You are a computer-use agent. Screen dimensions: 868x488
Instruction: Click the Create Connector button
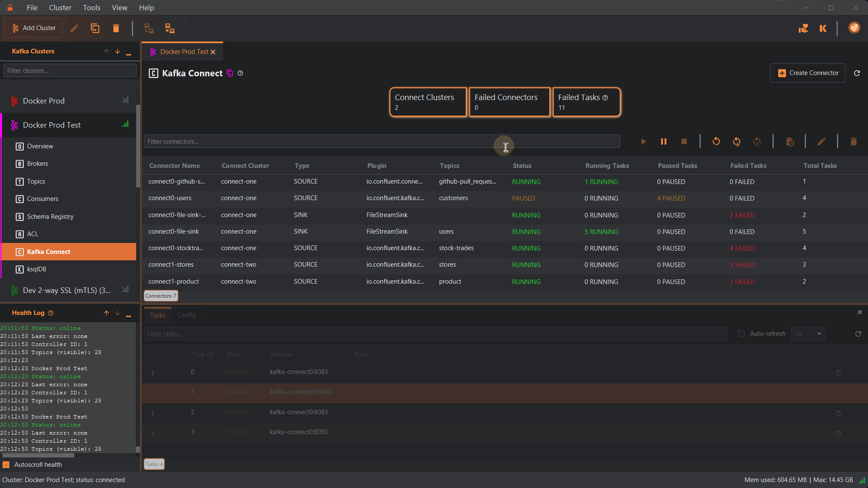[x=807, y=73]
